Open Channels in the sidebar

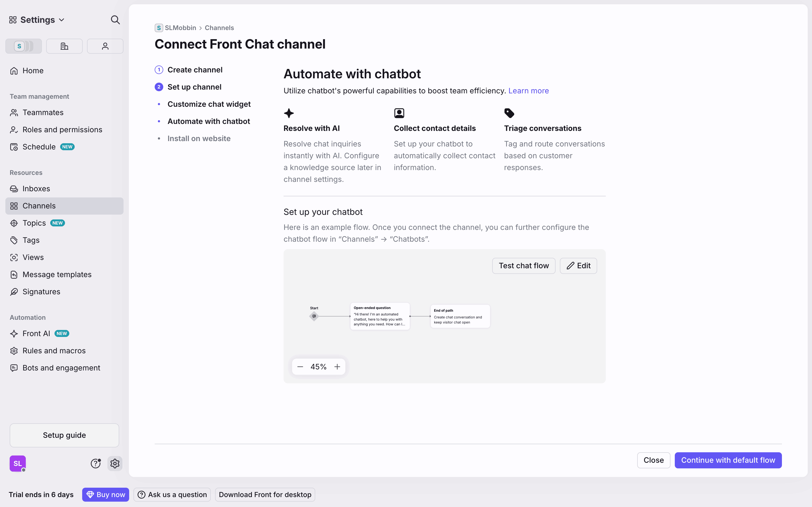[39, 206]
